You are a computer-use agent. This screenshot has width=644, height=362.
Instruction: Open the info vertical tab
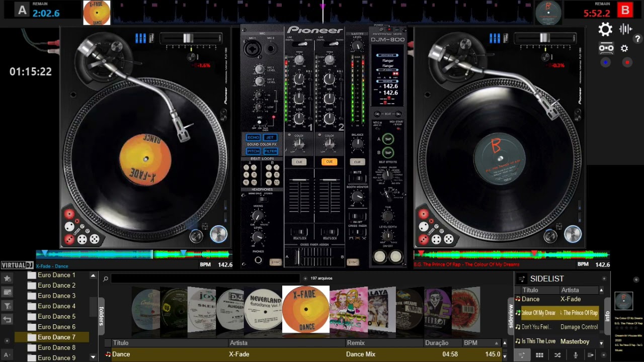[x=607, y=316]
